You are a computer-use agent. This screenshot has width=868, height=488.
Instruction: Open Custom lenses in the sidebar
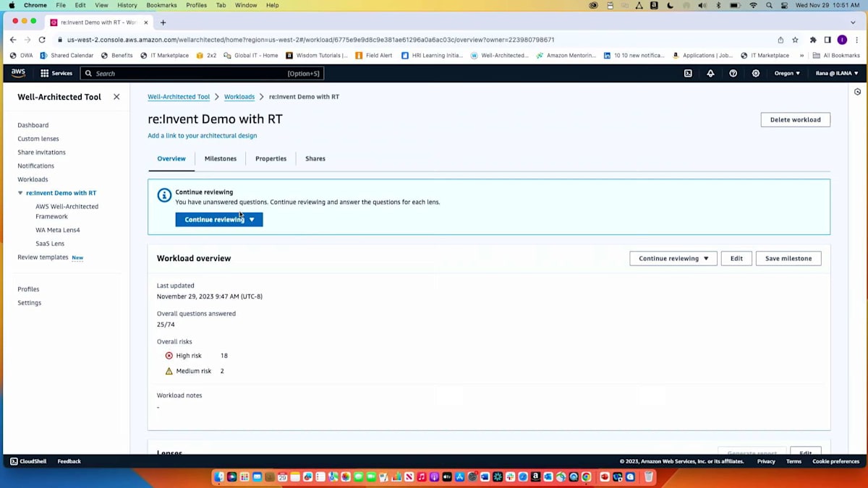(38, 139)
